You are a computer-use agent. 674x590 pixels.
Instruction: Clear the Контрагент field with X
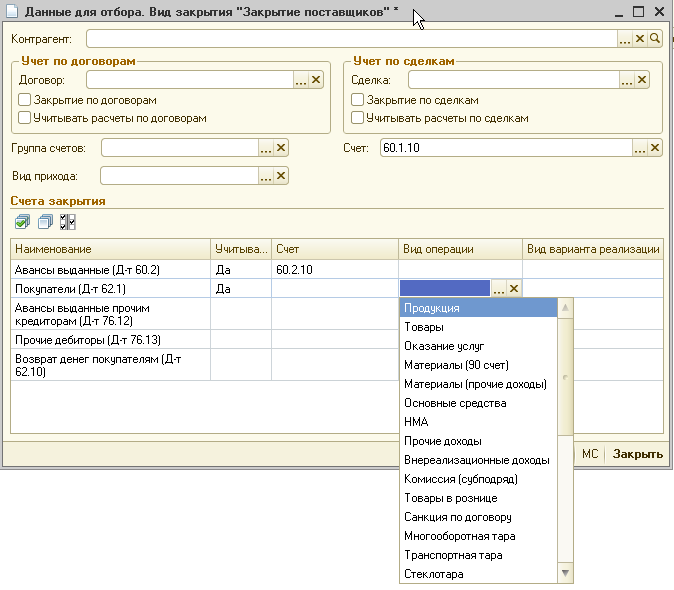tap(640, 39)
